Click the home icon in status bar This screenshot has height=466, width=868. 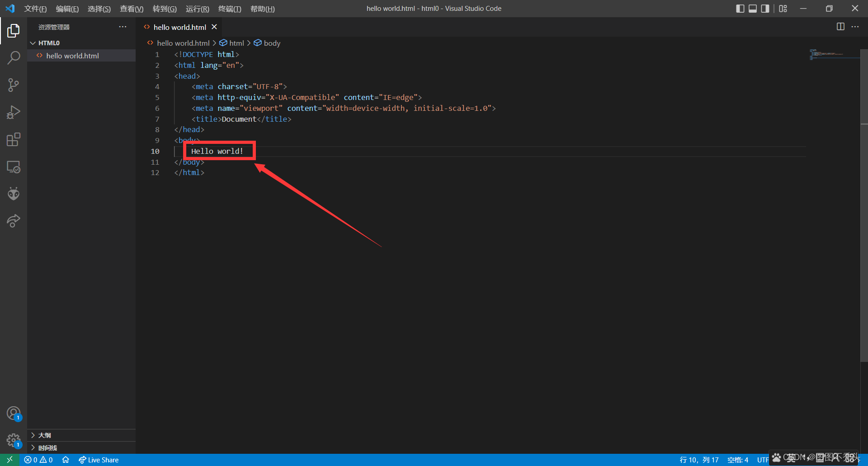[x=66, y=460]
